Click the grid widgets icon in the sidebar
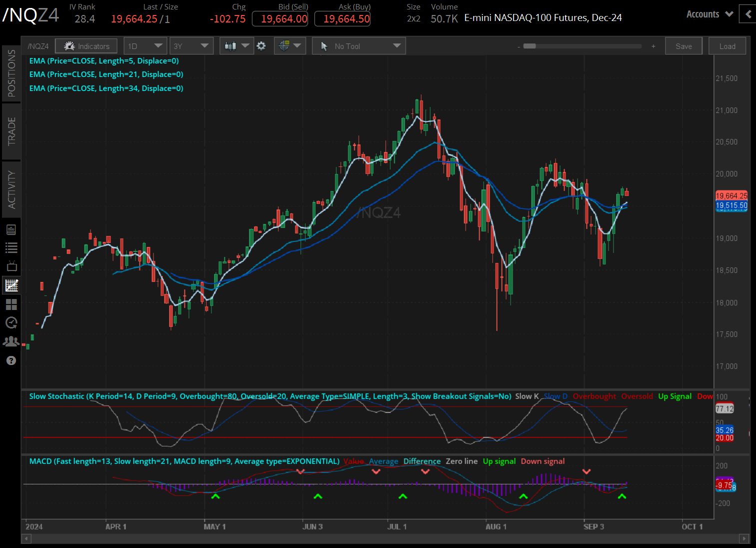 11,304
